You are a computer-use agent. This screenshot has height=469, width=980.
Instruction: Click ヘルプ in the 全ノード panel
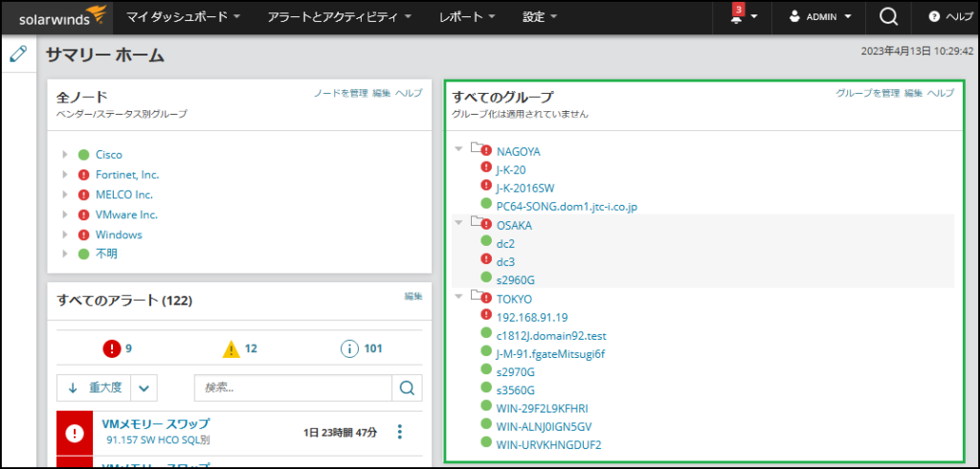[x=409, y=93]
